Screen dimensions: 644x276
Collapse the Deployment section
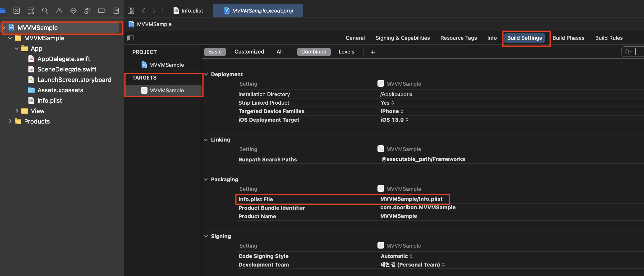(206, 74)
